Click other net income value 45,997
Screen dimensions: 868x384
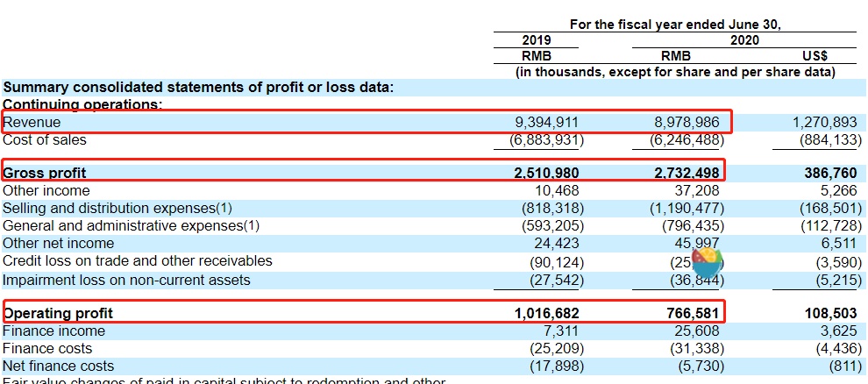(698, 244)
